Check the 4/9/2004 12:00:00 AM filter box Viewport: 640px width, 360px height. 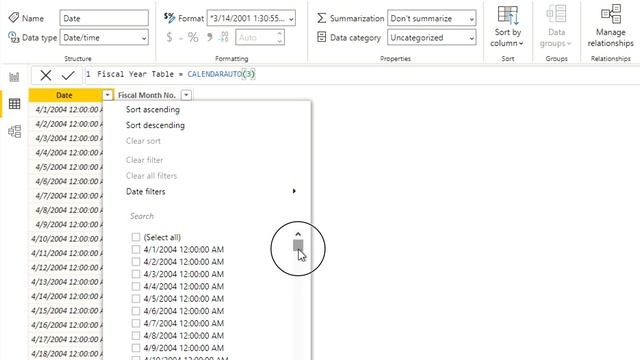click(x=136, y=348)
